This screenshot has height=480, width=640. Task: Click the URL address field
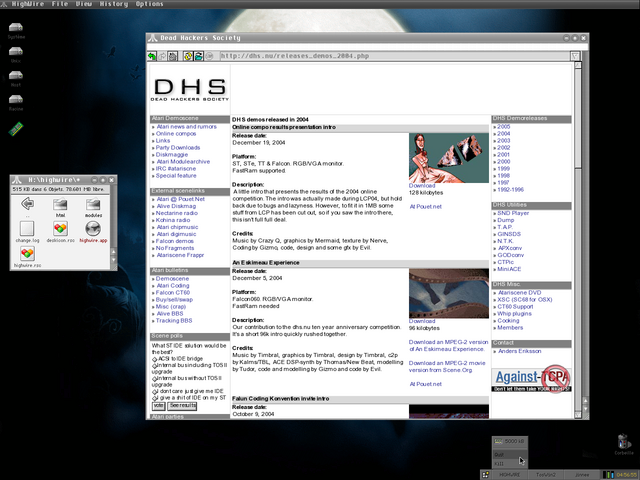coord(395,56)
